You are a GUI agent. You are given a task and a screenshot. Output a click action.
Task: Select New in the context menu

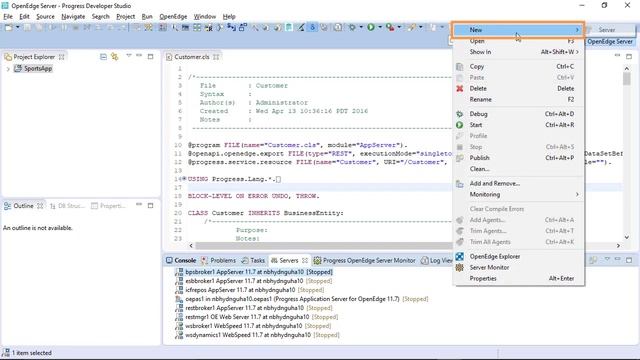point(518,30)
